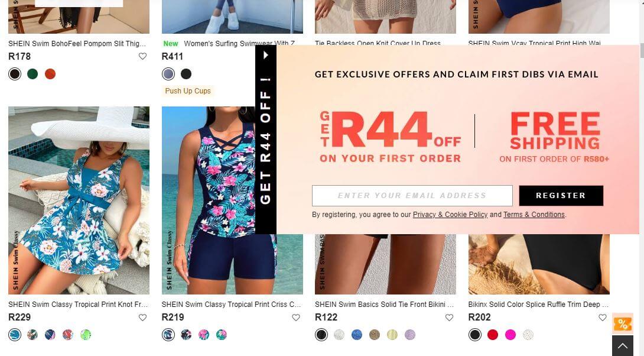Select the green swatch under R178
644x356 pixels.
[32, 74]
